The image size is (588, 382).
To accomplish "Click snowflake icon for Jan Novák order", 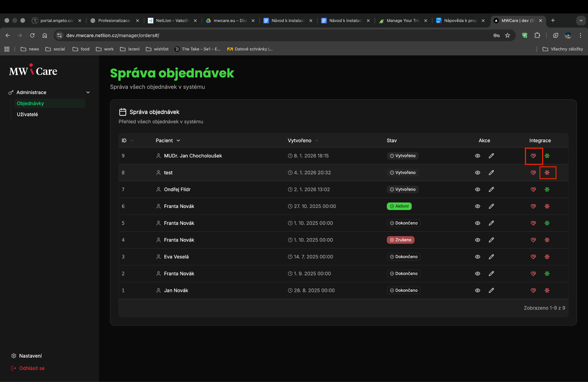I will (x=547, y=290).
